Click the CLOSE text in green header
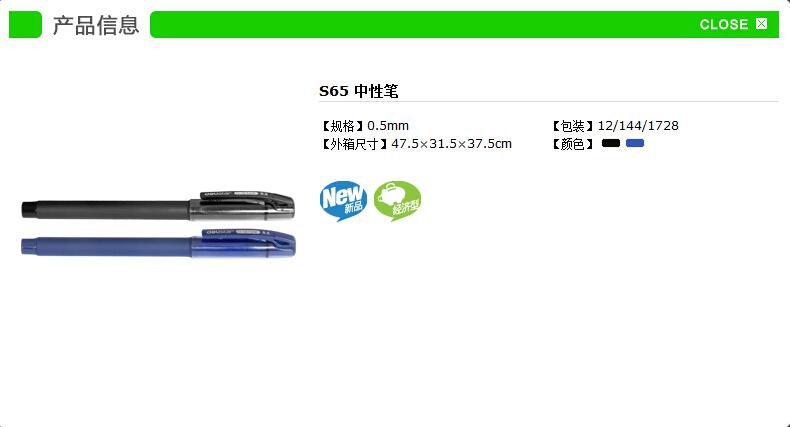 [x=723, y=24]
